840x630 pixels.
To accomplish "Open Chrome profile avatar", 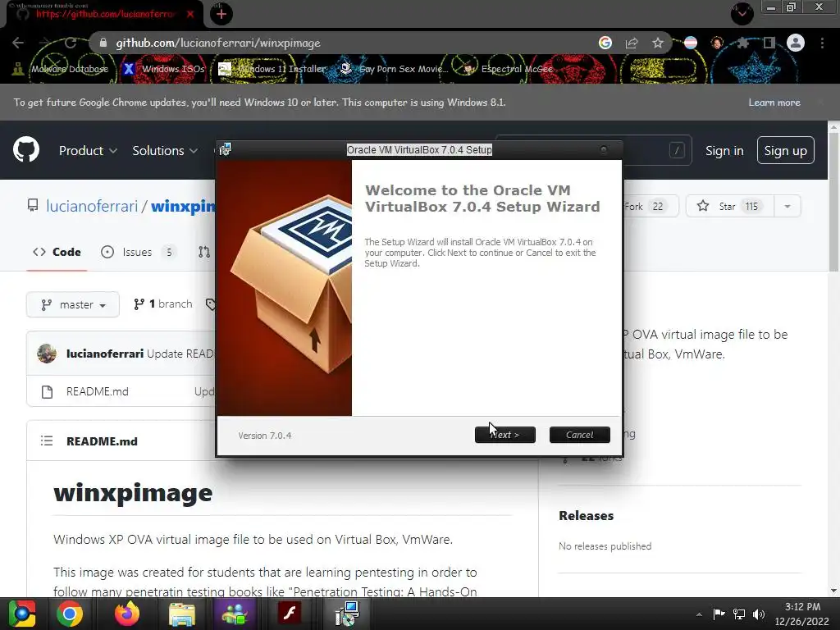I will pos(796,43).
